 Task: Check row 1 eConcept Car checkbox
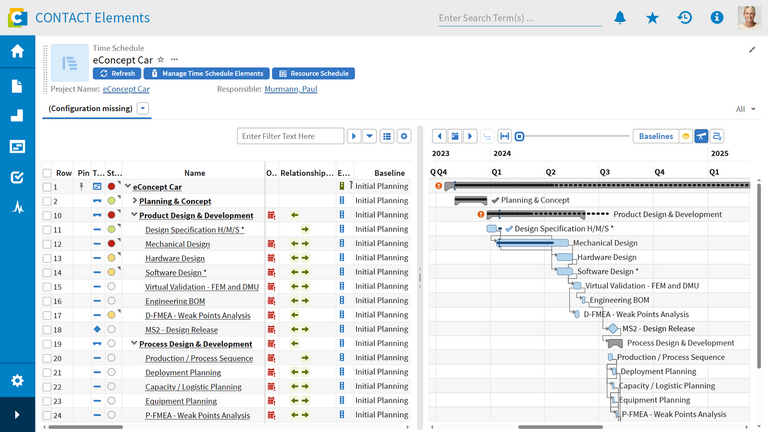click(47, 187)
